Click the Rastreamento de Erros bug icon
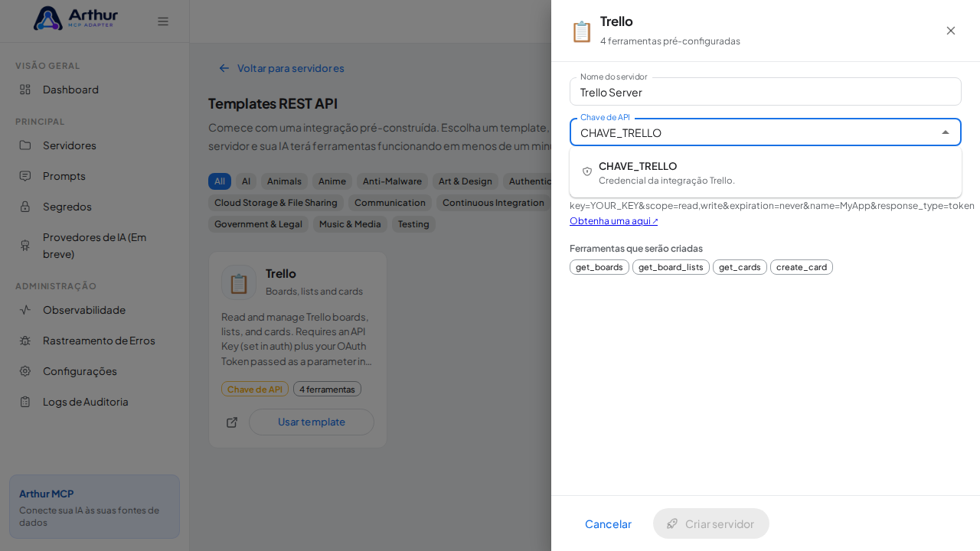980x551 pixels. pos(25,341)
